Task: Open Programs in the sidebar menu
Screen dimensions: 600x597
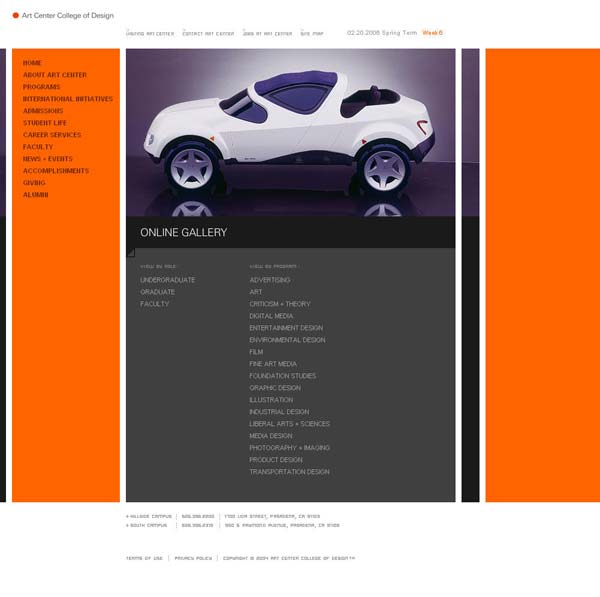Action: [41, 87]
